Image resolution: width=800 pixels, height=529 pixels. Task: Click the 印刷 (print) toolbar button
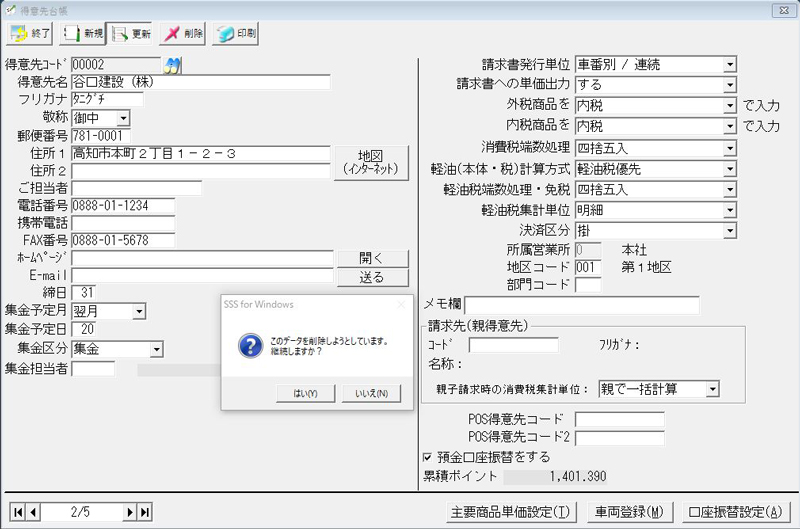point(235,33)
